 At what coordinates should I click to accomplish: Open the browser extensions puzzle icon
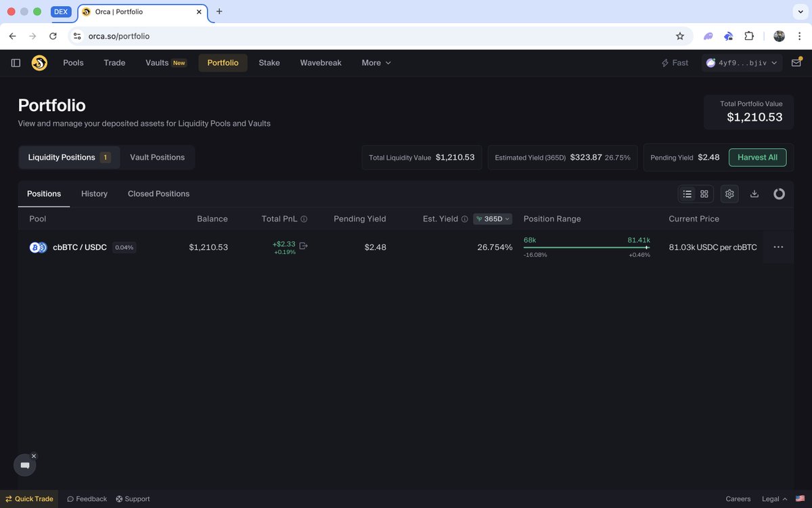(749, 36)
